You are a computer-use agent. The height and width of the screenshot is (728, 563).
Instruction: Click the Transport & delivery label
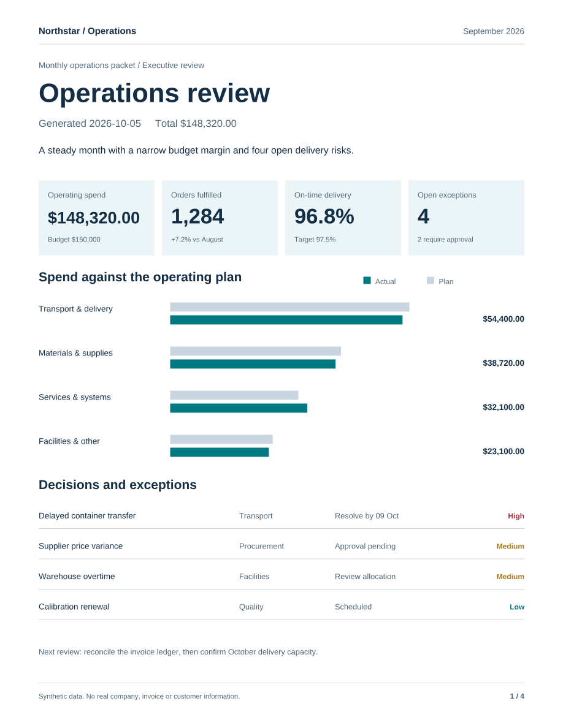tap(75, 309)
